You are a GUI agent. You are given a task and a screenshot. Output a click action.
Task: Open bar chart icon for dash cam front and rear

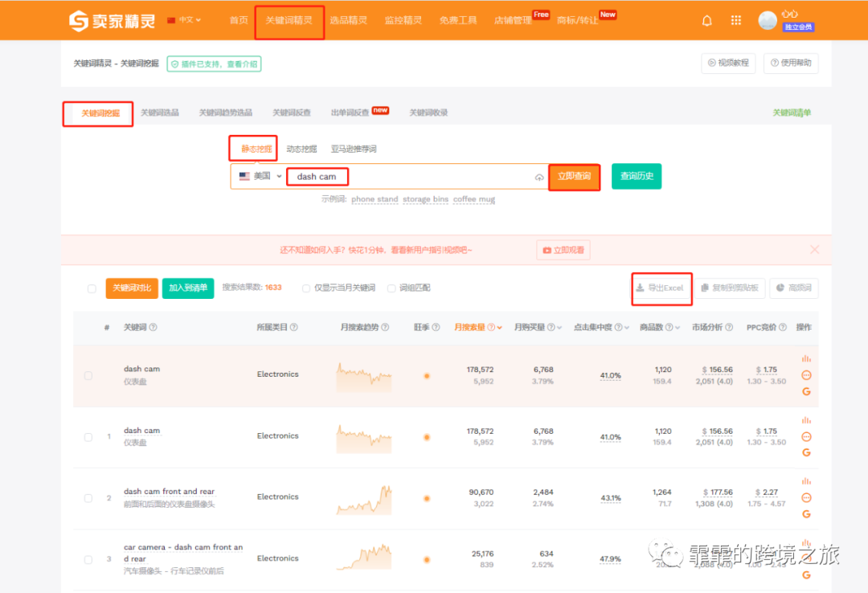[x=806, y=481]
